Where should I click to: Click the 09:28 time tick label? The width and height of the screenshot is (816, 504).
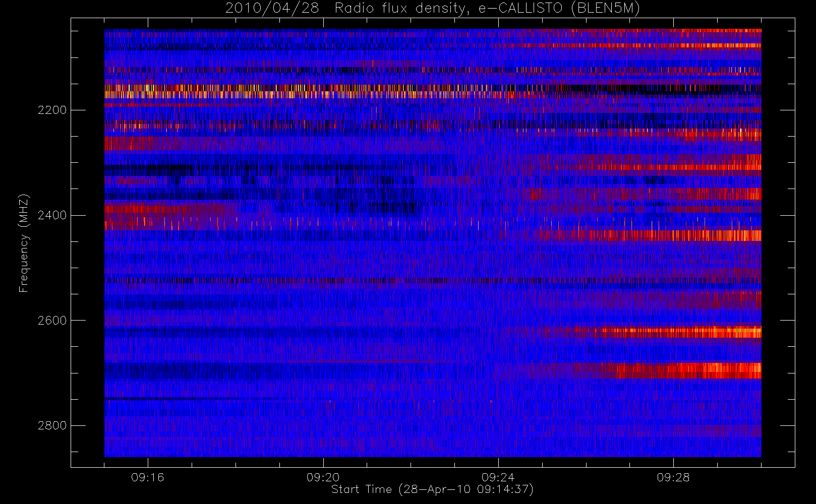click(x=673, y=477)
